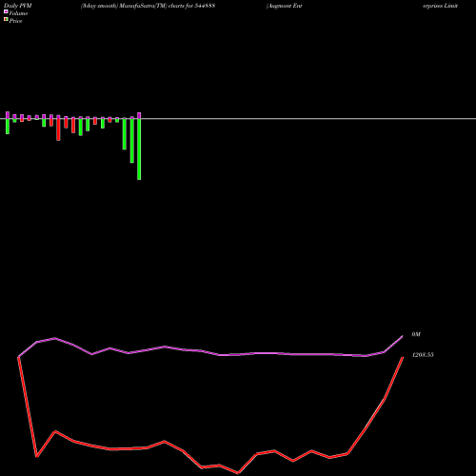The width and height of the screenshot is (476, 476).
Task: Click the Price legend color swatch
Action: tap(6, 20)
